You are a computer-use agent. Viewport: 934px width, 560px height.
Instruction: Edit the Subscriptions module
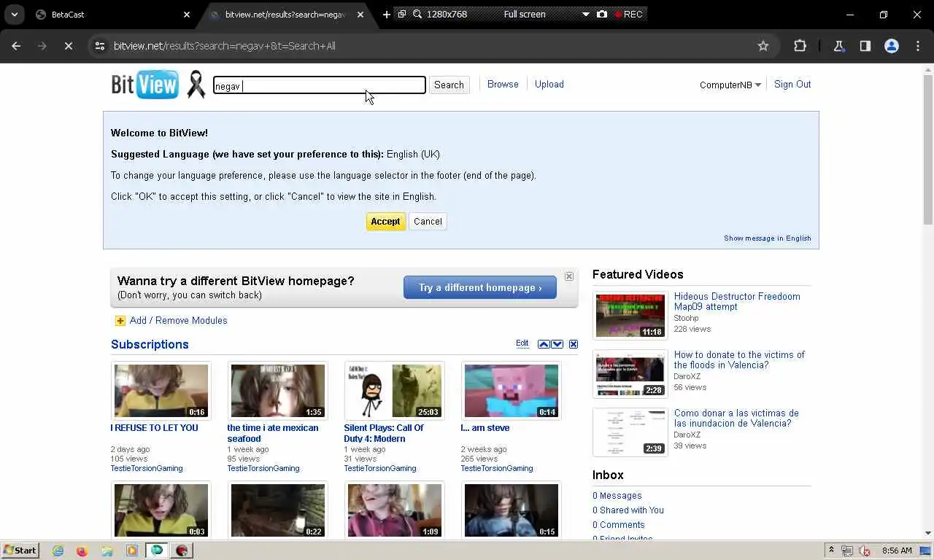point(522,343)
